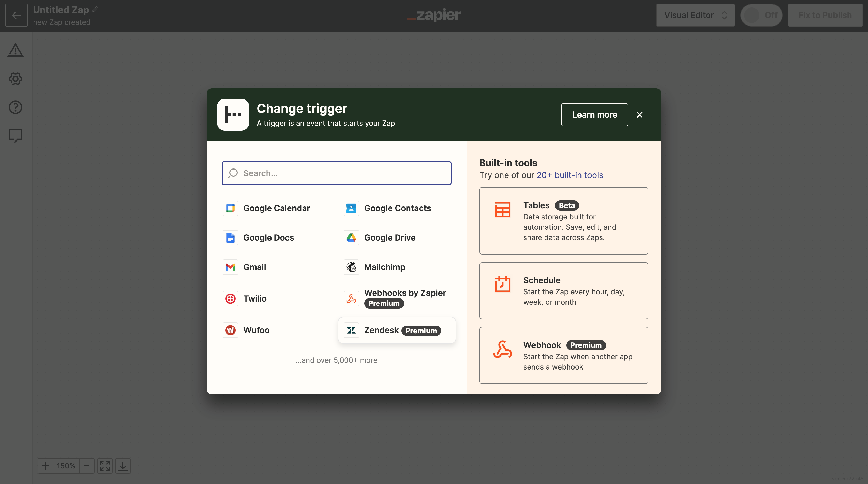The image size is (868, 484).
Task: Select the Google Docs app icon
Action: click(x=230, y=238)
